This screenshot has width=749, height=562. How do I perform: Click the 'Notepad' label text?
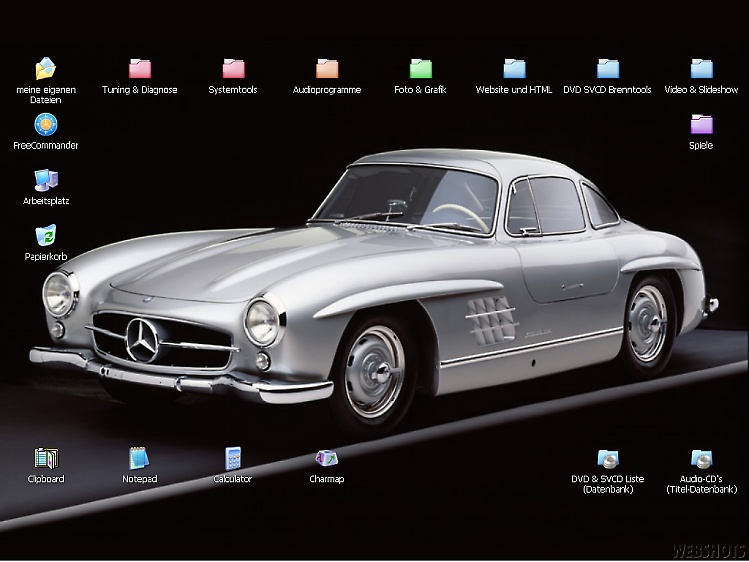pos(139,479)
